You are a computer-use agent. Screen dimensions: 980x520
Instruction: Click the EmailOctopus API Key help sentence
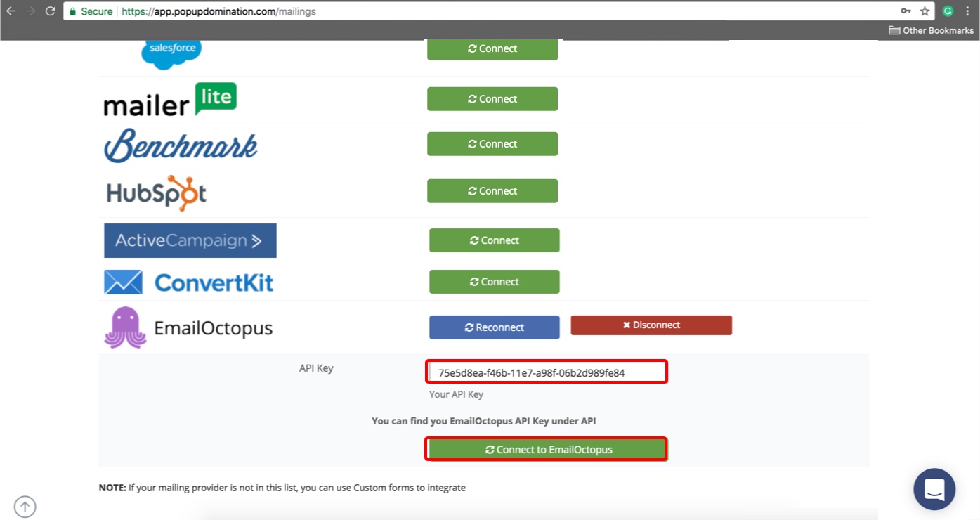click(484, 421)
